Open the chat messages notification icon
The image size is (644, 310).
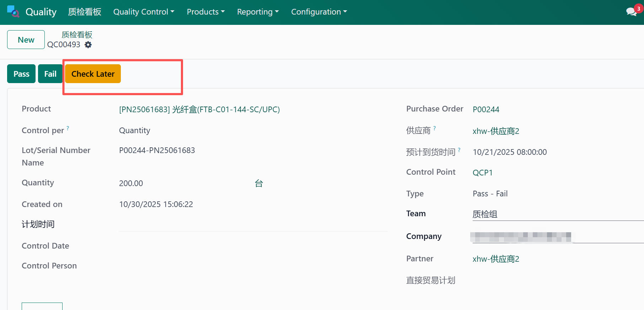click(631, 12)
